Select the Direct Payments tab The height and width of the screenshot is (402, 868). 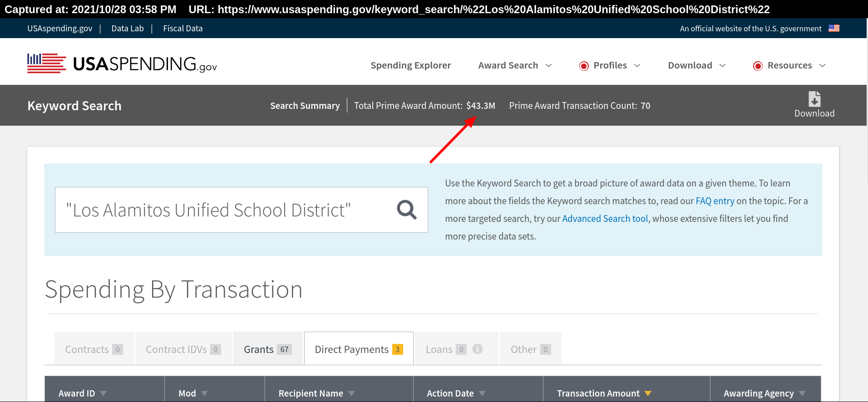(x=359, y=348)
